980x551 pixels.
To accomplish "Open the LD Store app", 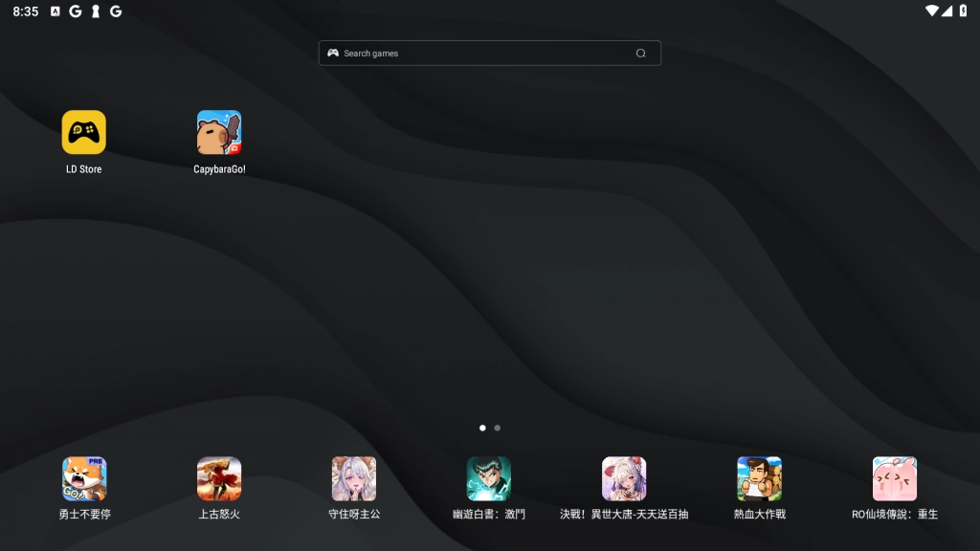I will click(x=83, y=132).
